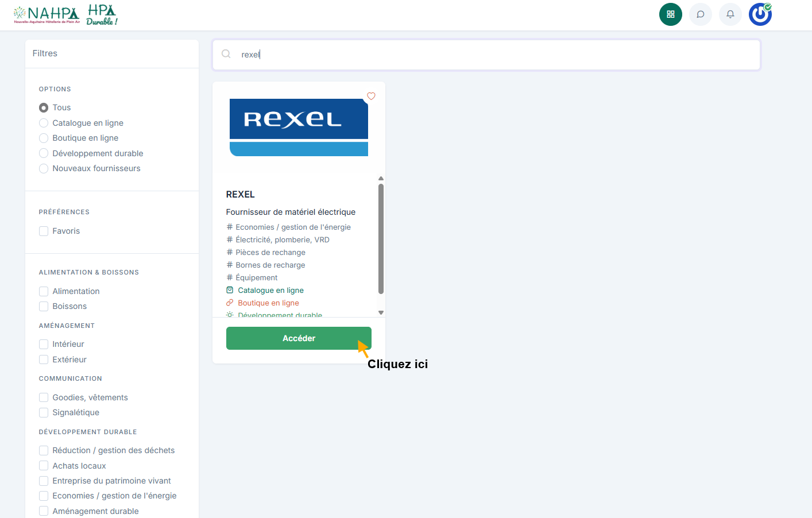Select the Catalogue en ligne radio option

(44, 123)
